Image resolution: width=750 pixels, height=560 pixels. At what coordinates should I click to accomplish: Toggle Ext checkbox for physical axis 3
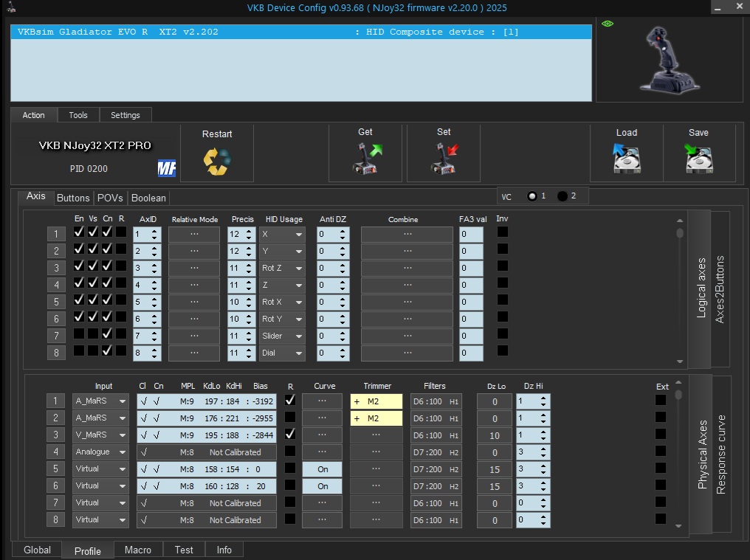[x=661, y=435]
